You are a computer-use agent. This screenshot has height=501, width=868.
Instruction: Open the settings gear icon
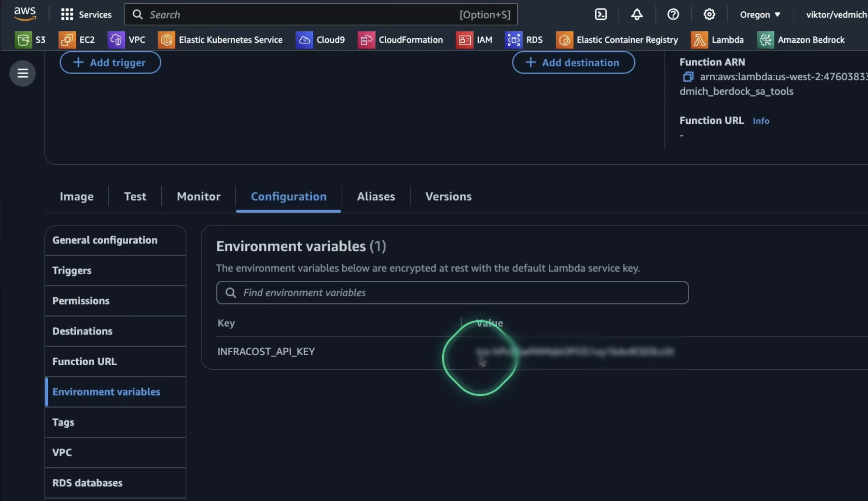pos(709,14)
